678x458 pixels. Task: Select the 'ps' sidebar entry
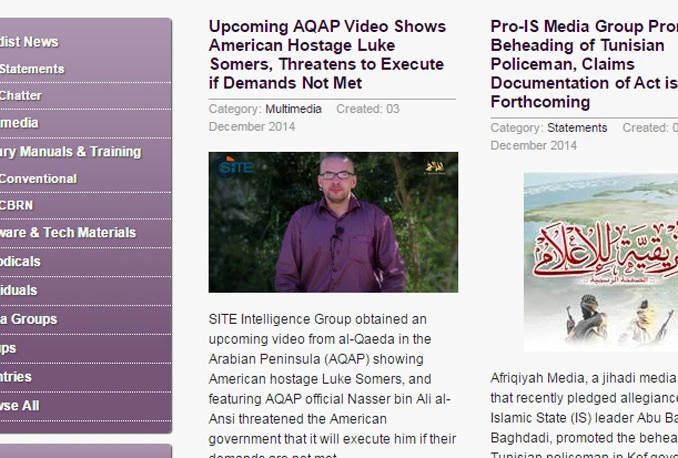pos(8,348)
